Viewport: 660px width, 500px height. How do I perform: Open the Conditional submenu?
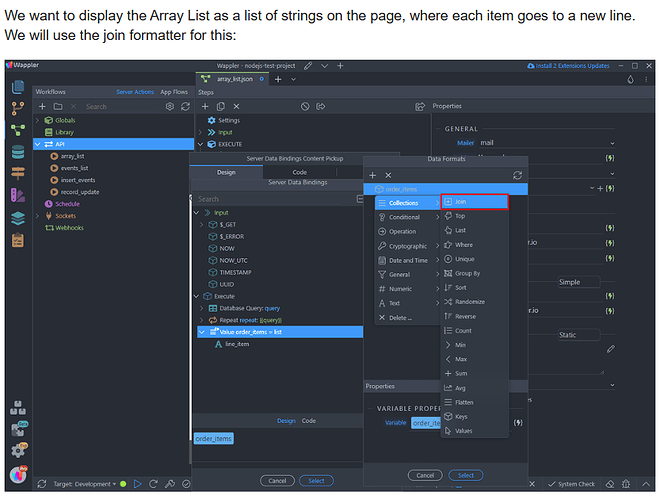(407, 217)
